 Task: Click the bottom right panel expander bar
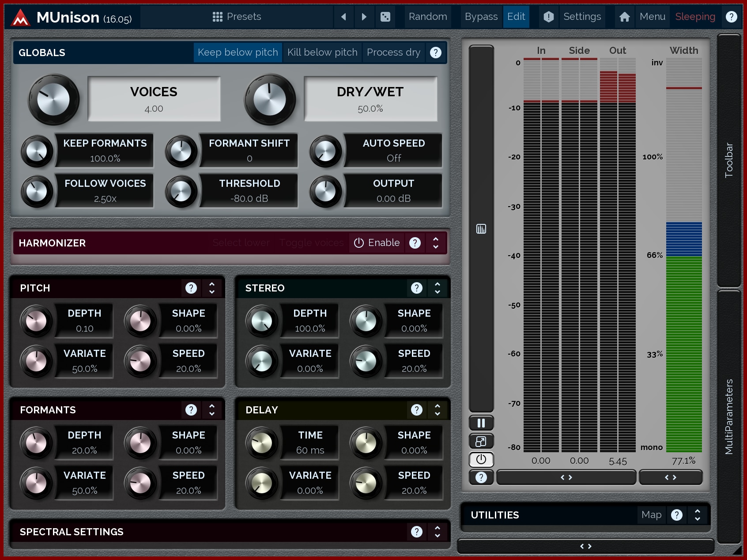coord(585,546)
